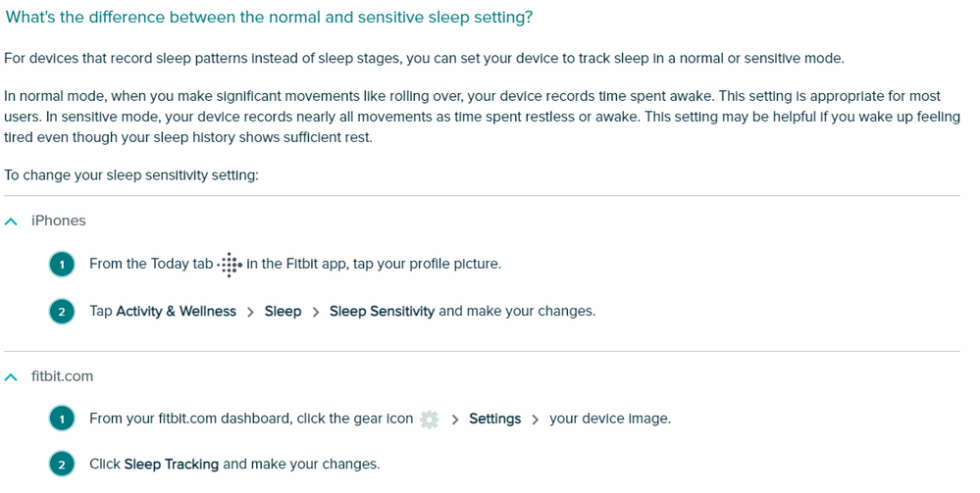Screen dimensions: 980x493
Task: Click the gear icon in fitbit.com steps
Action: pos(429,419)
